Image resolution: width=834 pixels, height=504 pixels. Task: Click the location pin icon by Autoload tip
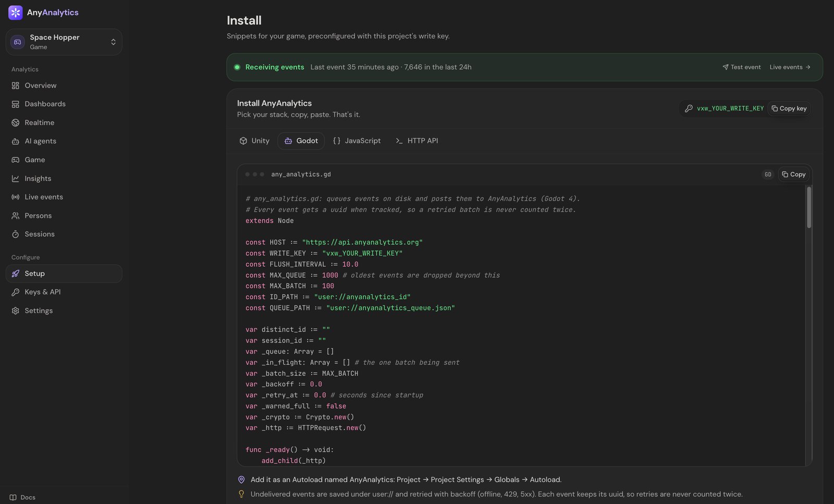[241, 480]
